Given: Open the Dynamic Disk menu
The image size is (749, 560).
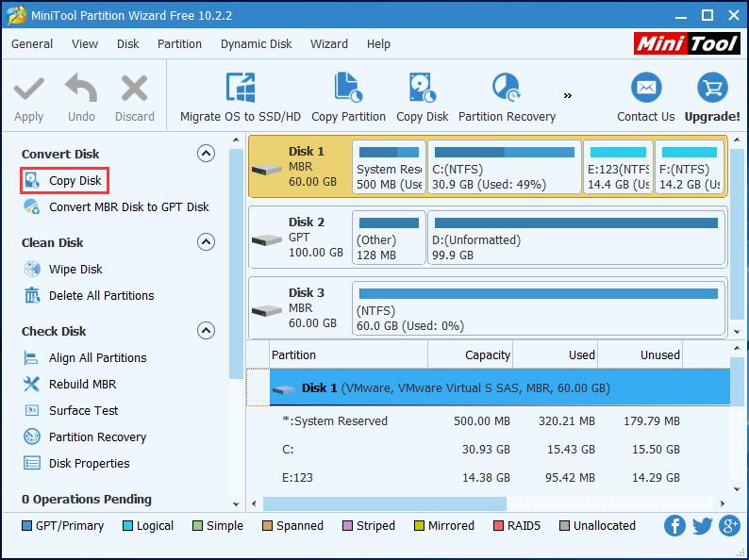Looking at the screenshot, I should [x=256, y=44].
